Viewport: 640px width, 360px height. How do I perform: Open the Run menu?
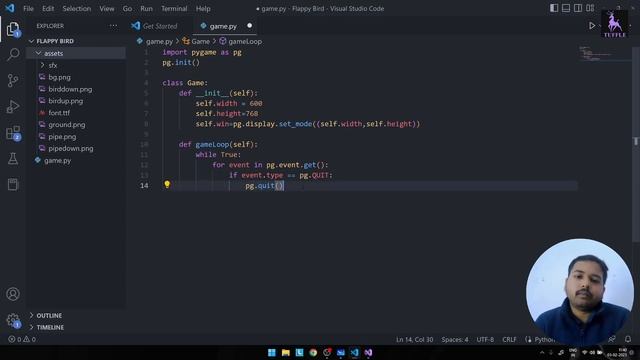(x=147, y=9)
